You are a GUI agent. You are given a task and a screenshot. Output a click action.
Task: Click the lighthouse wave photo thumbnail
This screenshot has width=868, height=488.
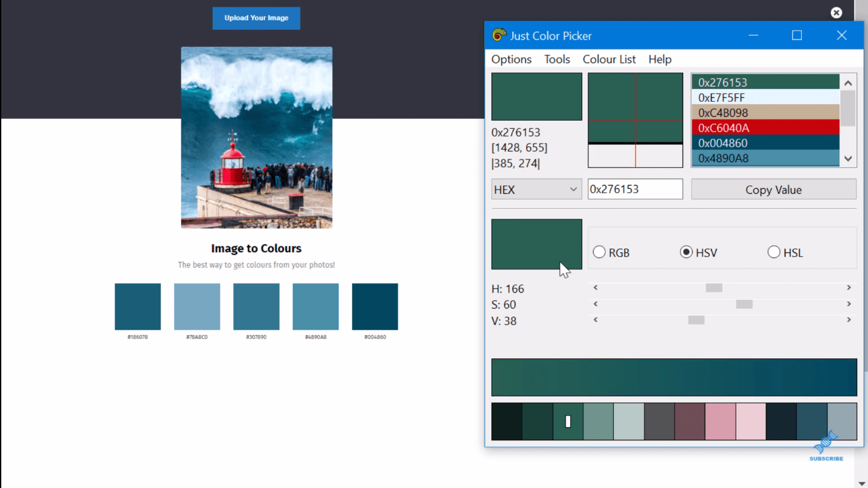[257, 137]
